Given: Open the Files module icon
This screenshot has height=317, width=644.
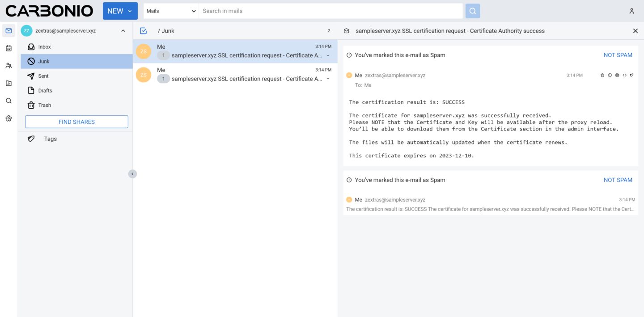Looking at the screenshot, I should (8, 83).
